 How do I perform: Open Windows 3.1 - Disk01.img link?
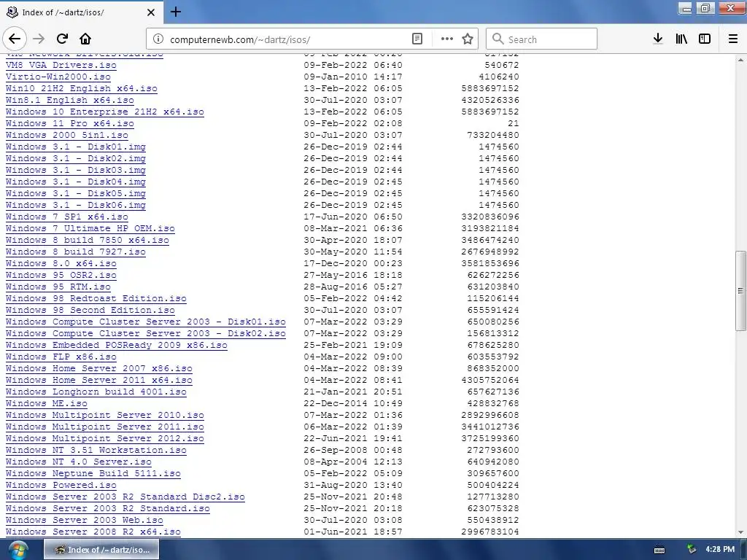click(x=76, y=147)
